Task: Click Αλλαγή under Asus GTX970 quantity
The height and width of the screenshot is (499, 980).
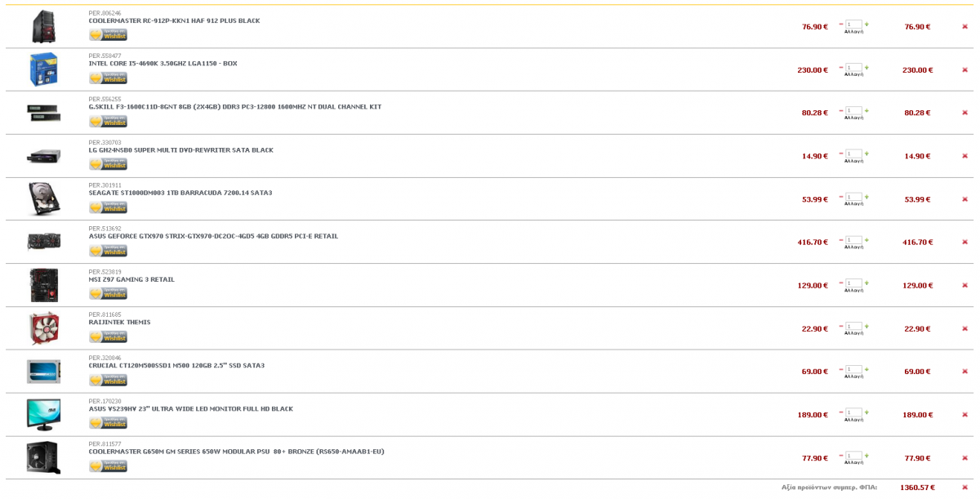Action: [853, 247]
